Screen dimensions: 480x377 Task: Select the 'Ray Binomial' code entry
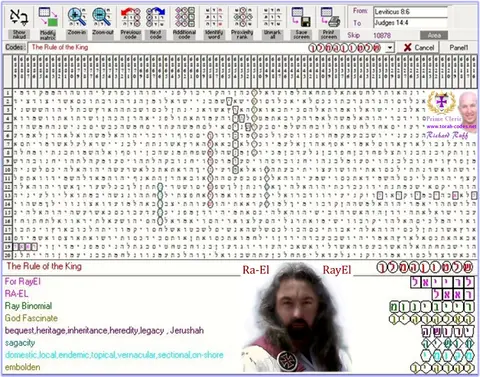[x=28, y=306]
